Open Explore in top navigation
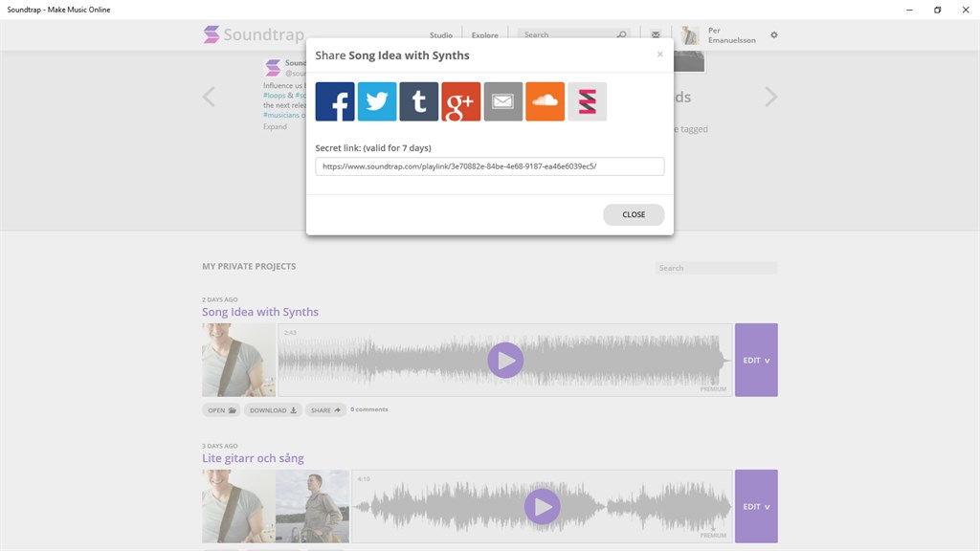Screen dimensions: 980x551 click(x=484, y=35)
